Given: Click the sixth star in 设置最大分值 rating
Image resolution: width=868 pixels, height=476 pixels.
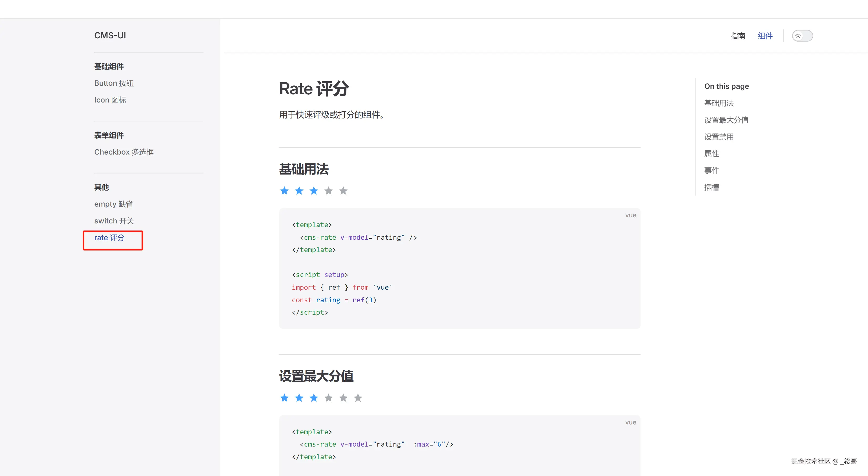Looking at the screenshot, I should tap(358, 398).
